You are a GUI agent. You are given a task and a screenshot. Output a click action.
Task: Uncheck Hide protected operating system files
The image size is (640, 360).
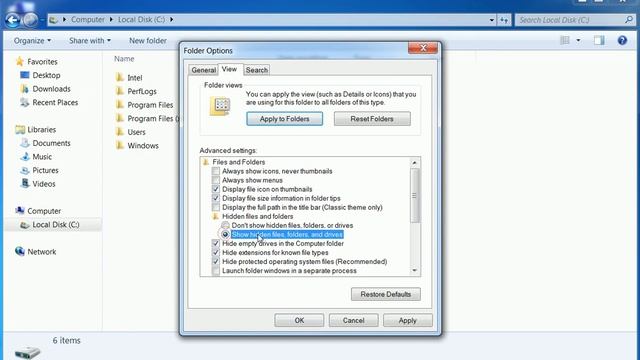[216, 261]
